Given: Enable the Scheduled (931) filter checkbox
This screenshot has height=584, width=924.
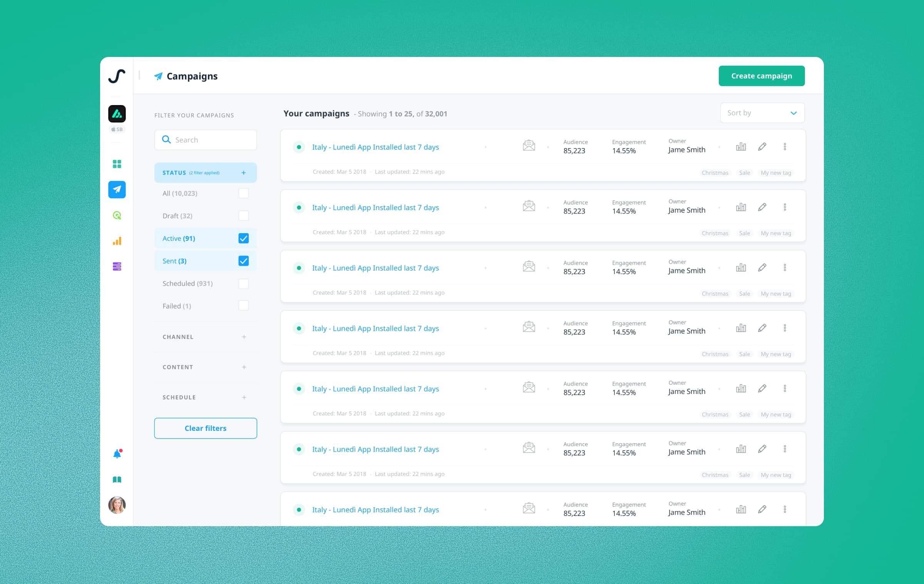Looking at the screenshot, I should (243, 284).
